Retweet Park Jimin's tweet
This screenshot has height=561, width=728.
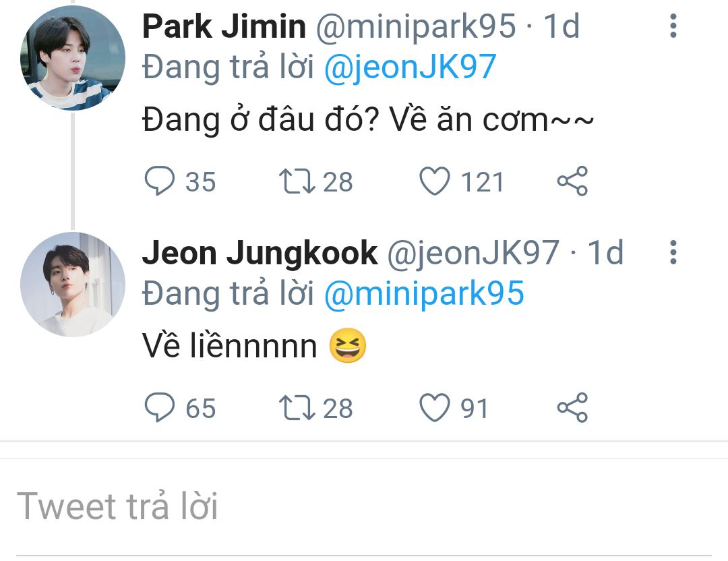(x=294, y=181)
